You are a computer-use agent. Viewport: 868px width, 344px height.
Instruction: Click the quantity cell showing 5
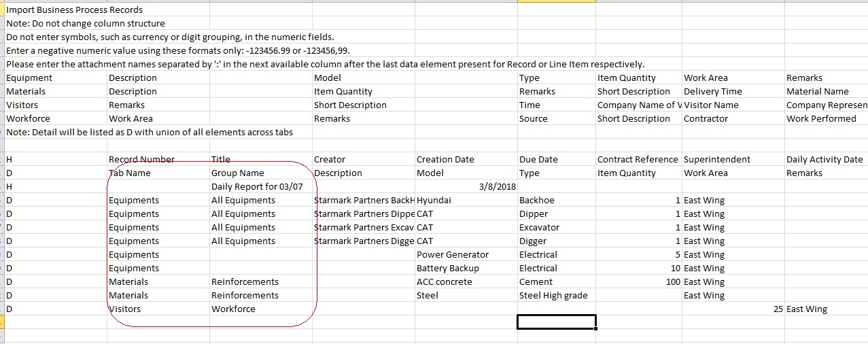point(639,254)
